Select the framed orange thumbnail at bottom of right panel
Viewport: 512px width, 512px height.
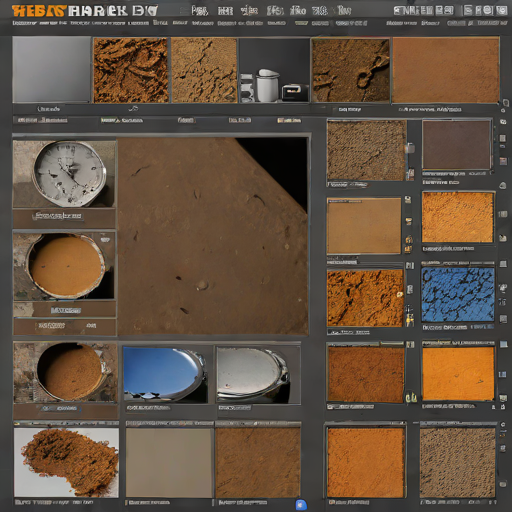pos(366,463)
